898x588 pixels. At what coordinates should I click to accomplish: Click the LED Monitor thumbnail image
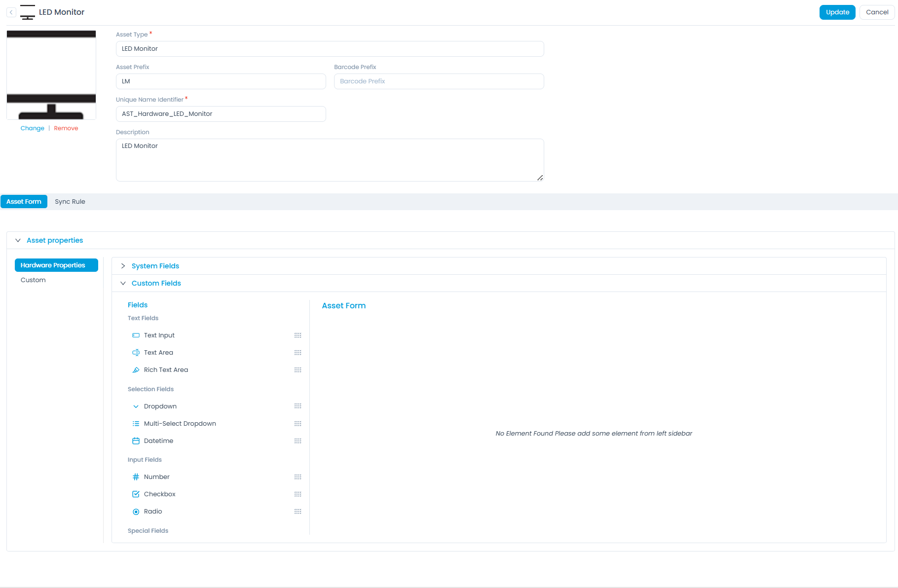click(51, 74)
